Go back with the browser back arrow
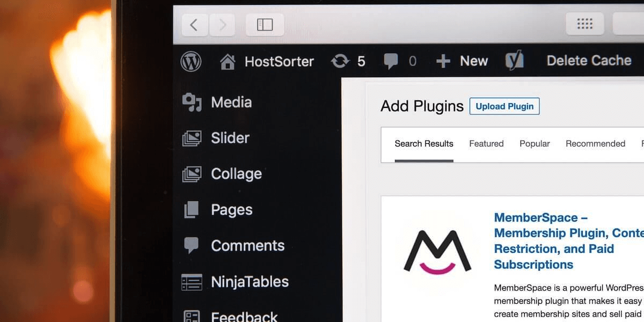The image size is (644, 322). coord(195,24)
